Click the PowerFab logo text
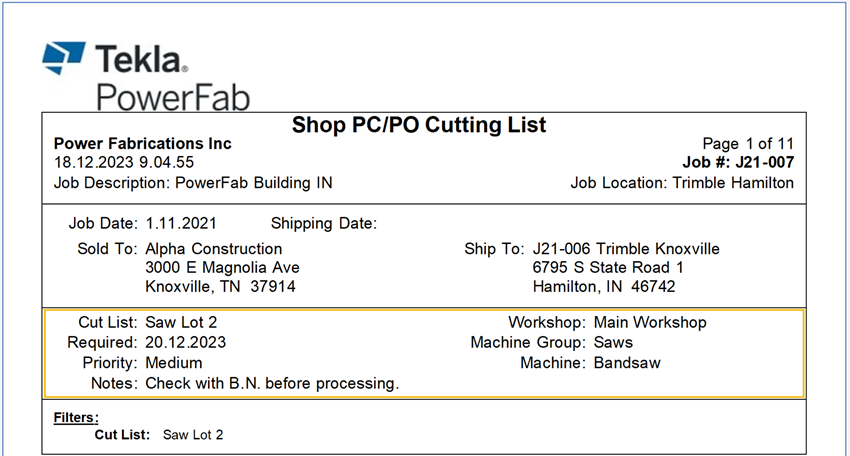Screen dimensions: 850x456 click(x=172, y=96)
